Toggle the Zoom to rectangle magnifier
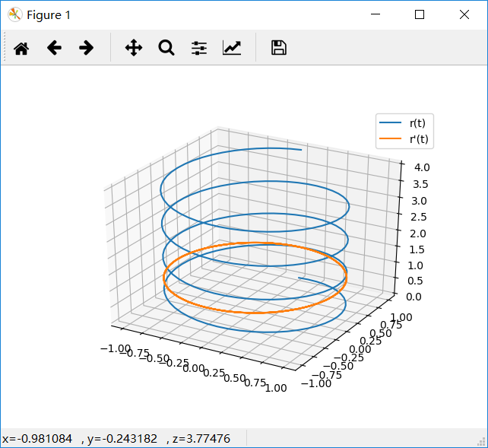The image size is (488, 448). click(x=166, y=48)
